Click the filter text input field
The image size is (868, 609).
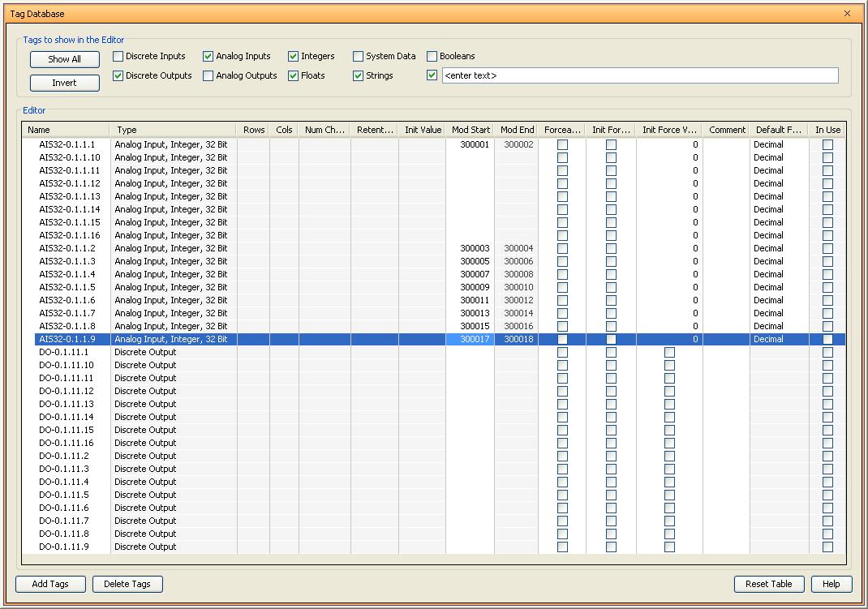[x=639, y=76]
